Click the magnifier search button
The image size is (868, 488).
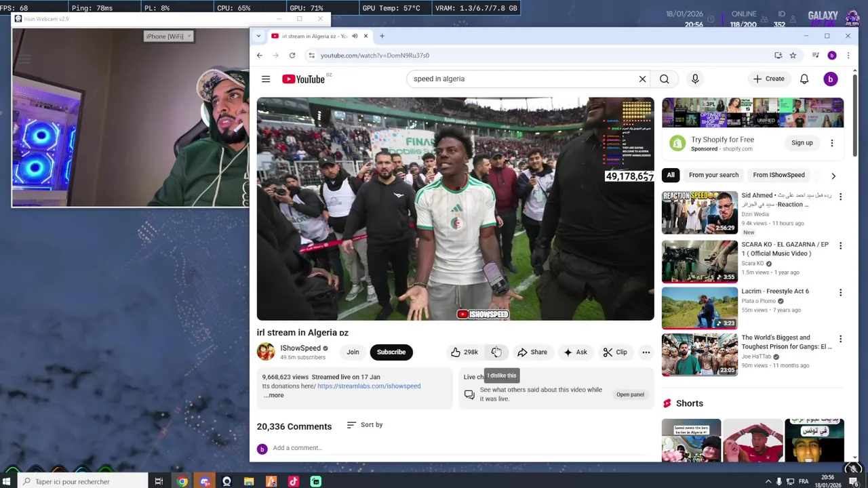click(665, 79)
